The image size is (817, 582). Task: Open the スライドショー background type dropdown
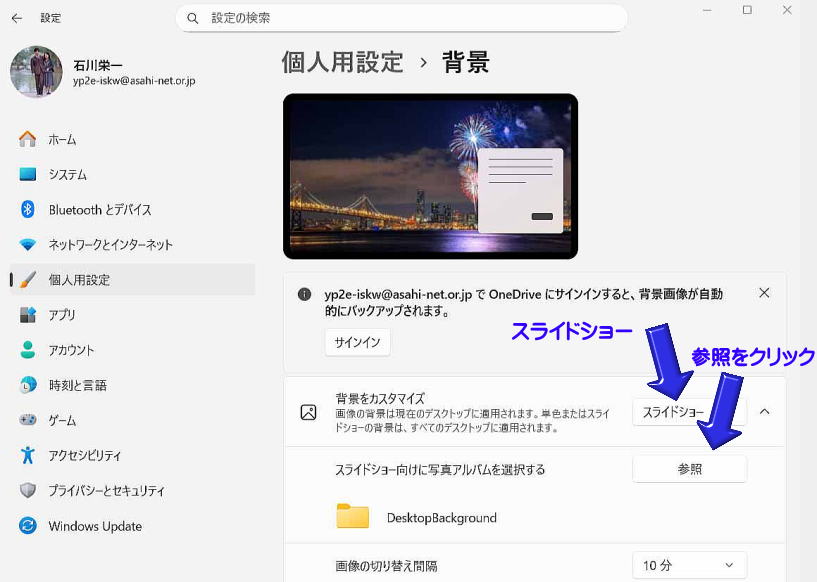click(688, 412)
